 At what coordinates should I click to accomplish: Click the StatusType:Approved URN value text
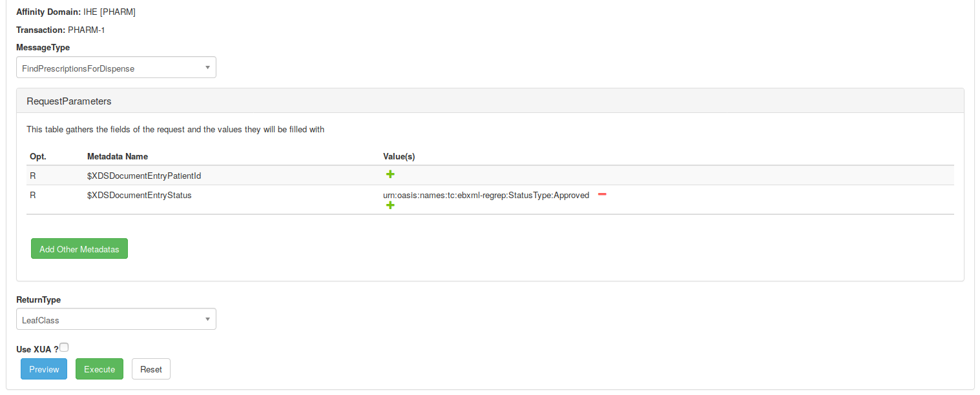[486, 195]
